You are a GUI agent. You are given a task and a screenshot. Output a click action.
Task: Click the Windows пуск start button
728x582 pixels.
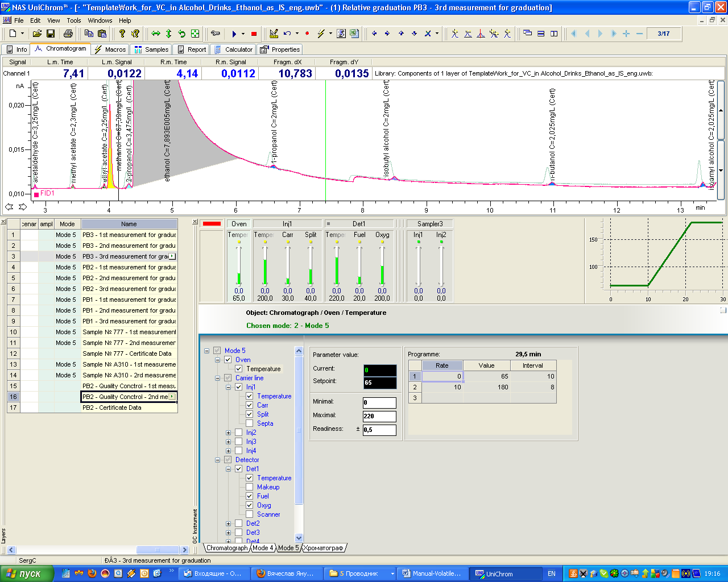(x=27, y=573)
